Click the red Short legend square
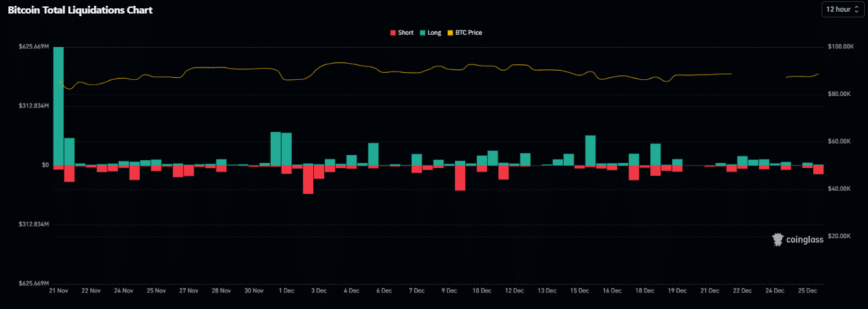The height and width of the screenshot is (309, 868). click(393, 32)
